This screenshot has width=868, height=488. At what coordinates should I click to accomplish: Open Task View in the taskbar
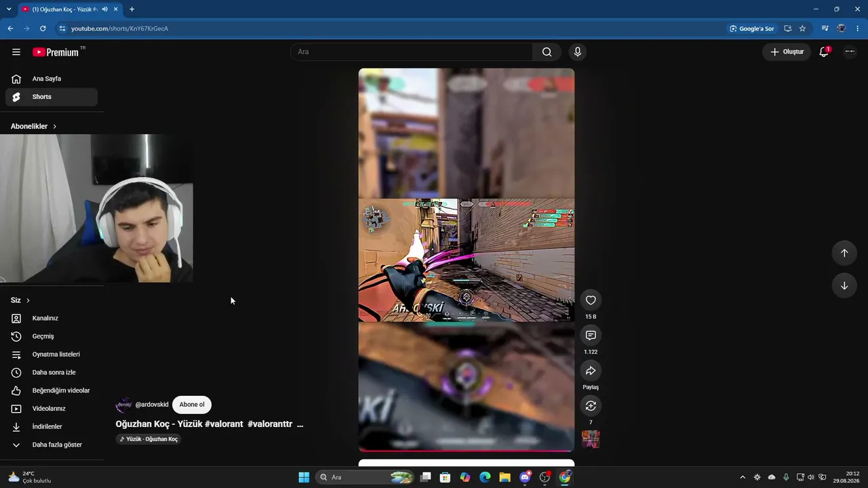pyautogui.click(x=425, y=477)
